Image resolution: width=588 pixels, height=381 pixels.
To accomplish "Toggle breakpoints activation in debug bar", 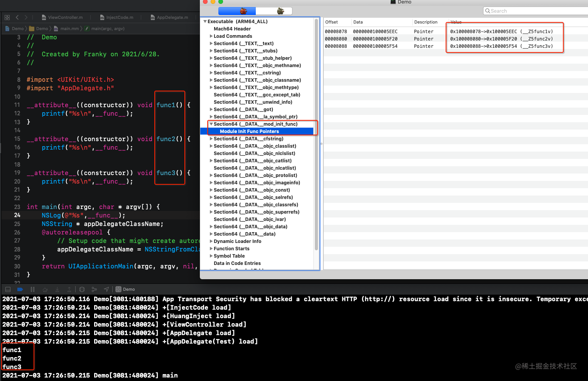I will tap(20, 289).
